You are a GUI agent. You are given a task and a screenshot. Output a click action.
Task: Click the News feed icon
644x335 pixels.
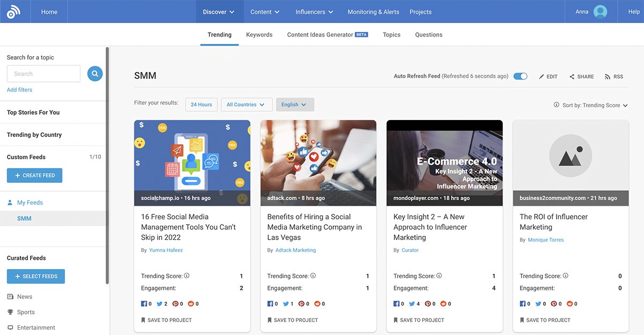pos(10,296)
